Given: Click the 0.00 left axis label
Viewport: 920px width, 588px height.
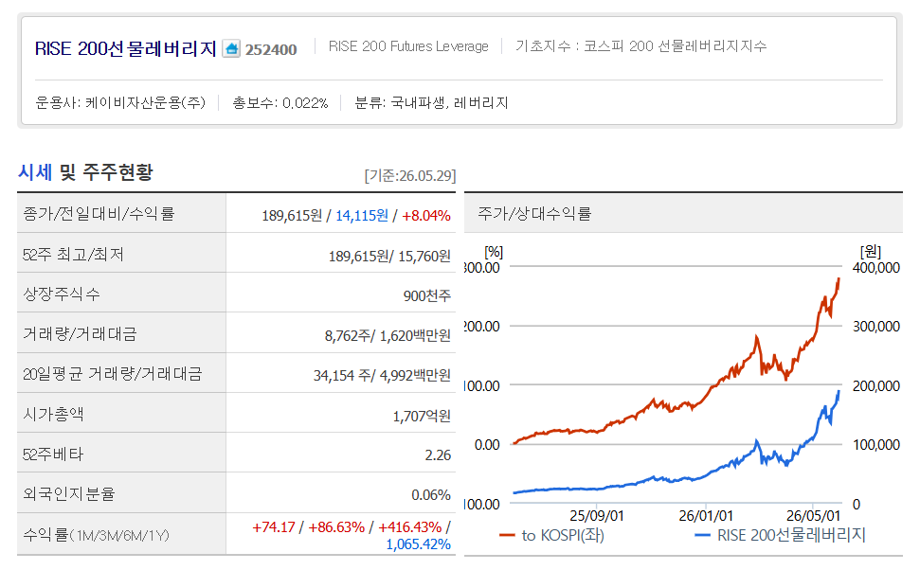Looking at the screenshot, I should 487,444.
